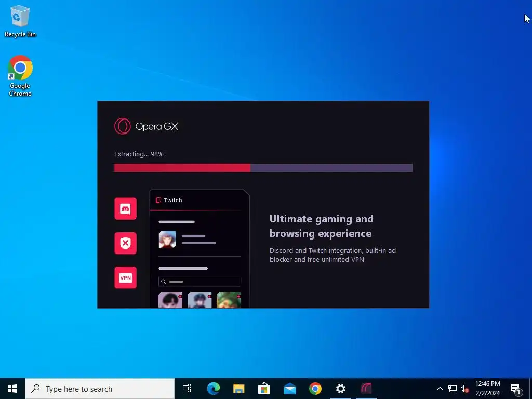Click the muted volume tray icon
This screenshot has width=532, height=399.
[x=464, y=389]
